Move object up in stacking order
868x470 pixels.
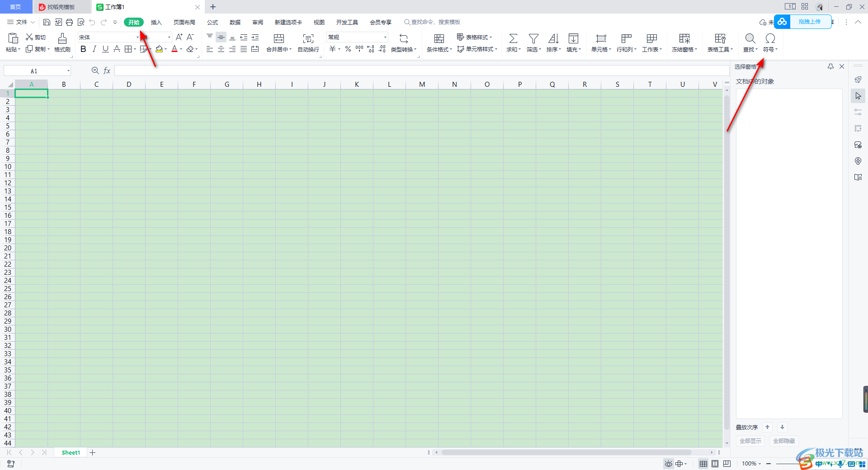[767, 427]
